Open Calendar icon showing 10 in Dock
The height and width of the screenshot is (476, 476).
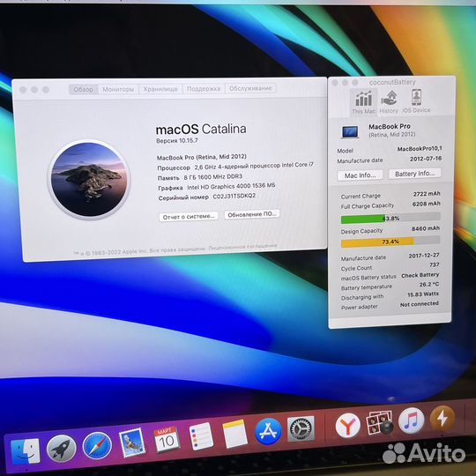(x=167, y=440)
